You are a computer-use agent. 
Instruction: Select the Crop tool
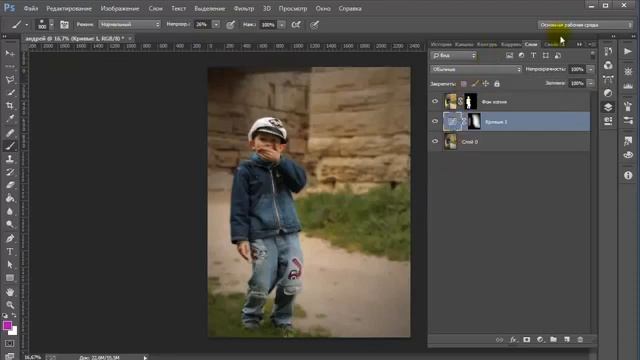tap(10, 106)
